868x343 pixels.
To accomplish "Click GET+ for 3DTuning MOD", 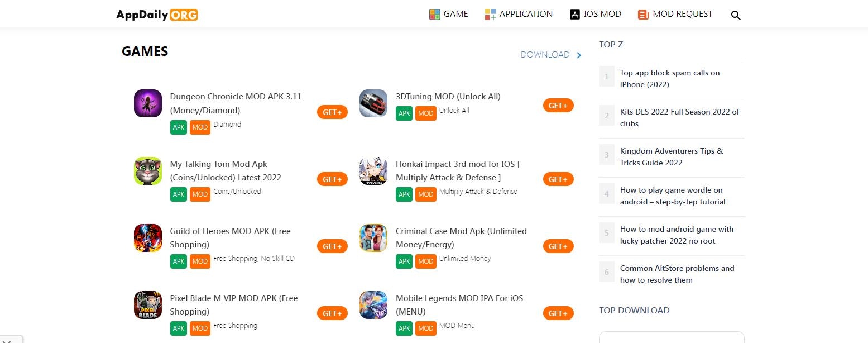I will coord(558,106).
